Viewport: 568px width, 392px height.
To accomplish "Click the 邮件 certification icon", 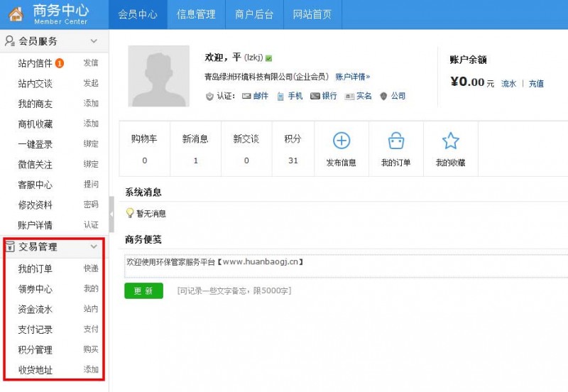I will click(246, 96).
